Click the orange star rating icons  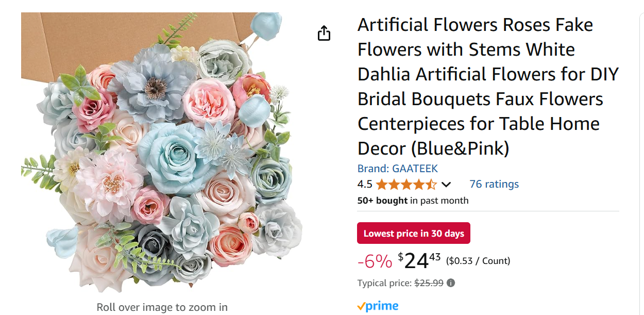(x=406, y=185)
